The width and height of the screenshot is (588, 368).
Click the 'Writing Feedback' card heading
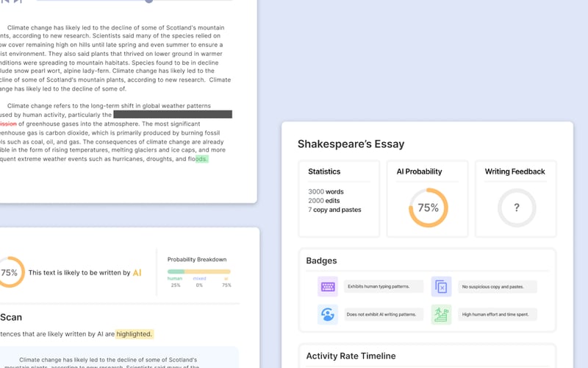[x=515, y=171]
